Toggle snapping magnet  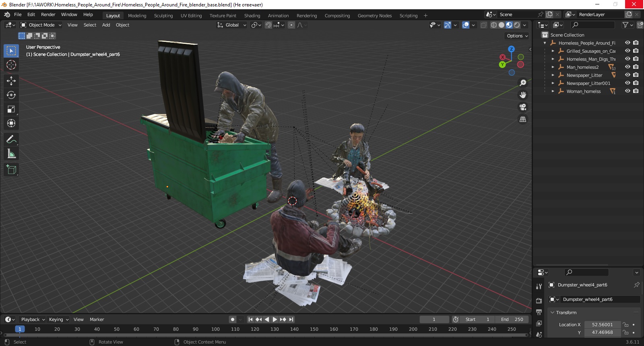pos(268,25)
